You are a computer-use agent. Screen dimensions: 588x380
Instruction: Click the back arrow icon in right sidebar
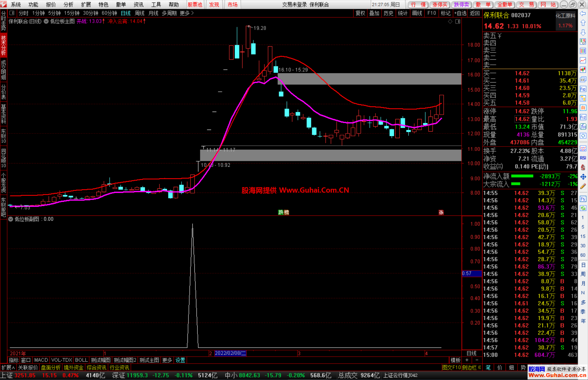tap(583, 13)
